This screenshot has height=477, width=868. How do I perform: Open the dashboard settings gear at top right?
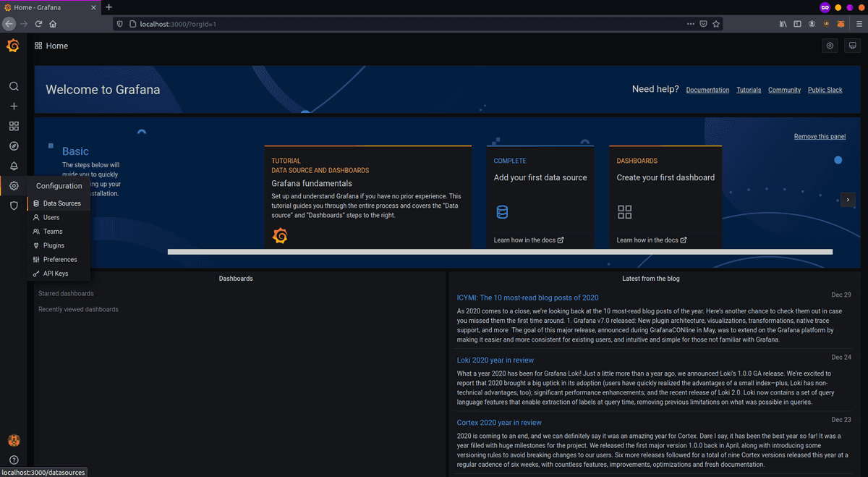830,45
